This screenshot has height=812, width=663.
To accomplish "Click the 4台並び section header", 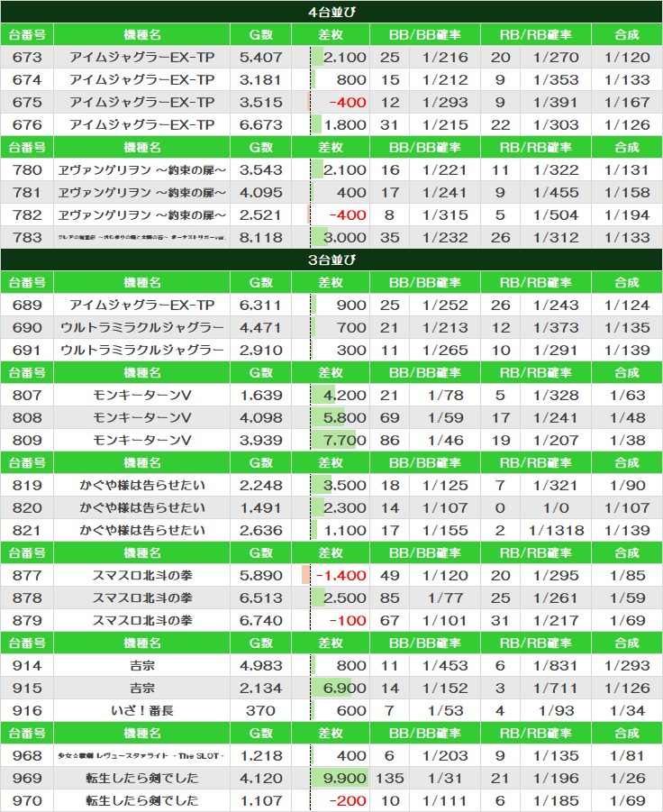I will pyautogui.click(x=331, y=12).
